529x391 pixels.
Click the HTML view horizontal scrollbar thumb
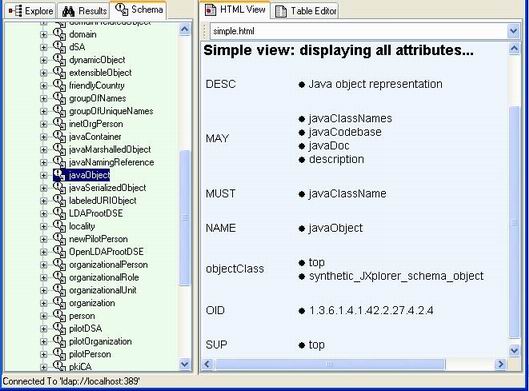[330, 364]
